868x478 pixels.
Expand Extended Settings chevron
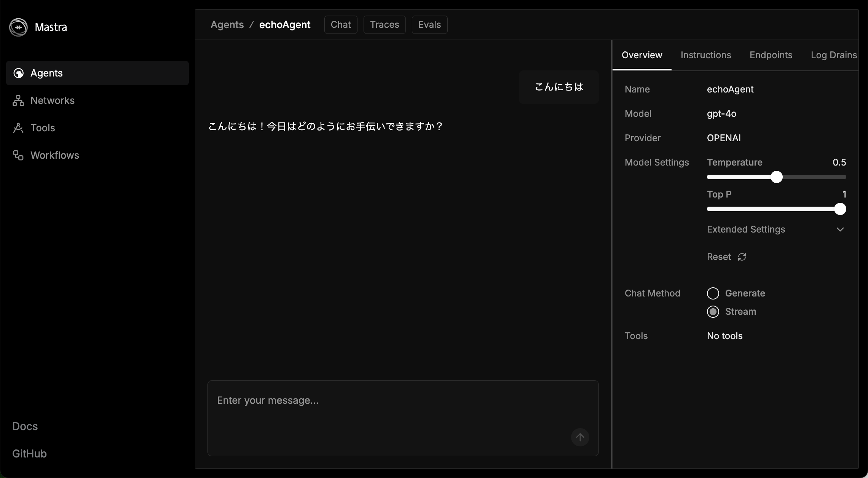click(840, 229)
